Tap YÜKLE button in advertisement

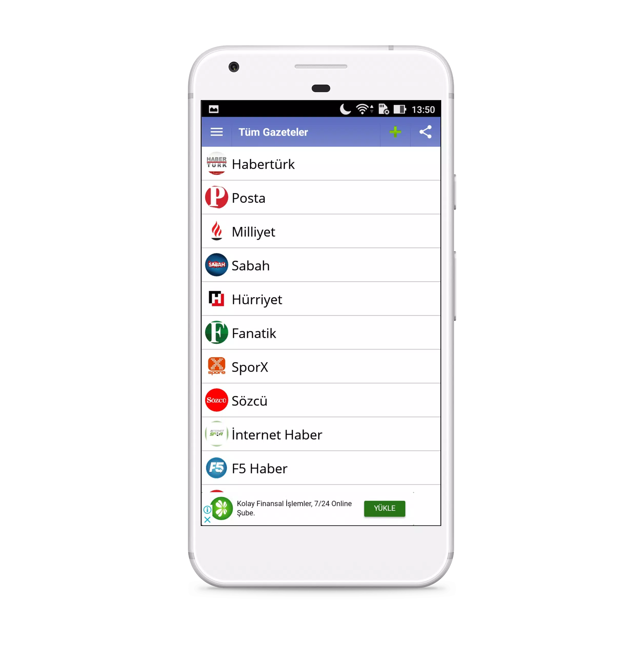click(x=385, y=508)
